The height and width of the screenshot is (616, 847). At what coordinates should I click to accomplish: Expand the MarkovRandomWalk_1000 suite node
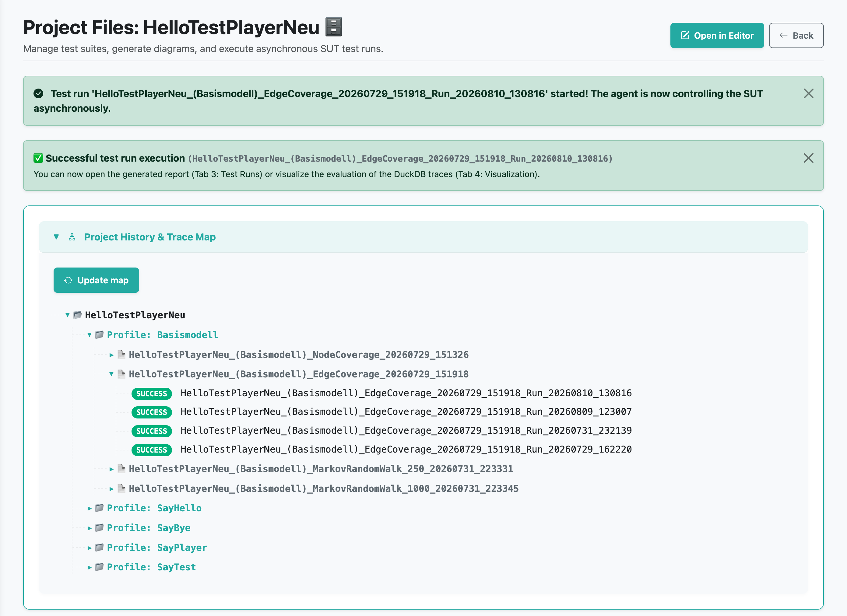[111, 489]
